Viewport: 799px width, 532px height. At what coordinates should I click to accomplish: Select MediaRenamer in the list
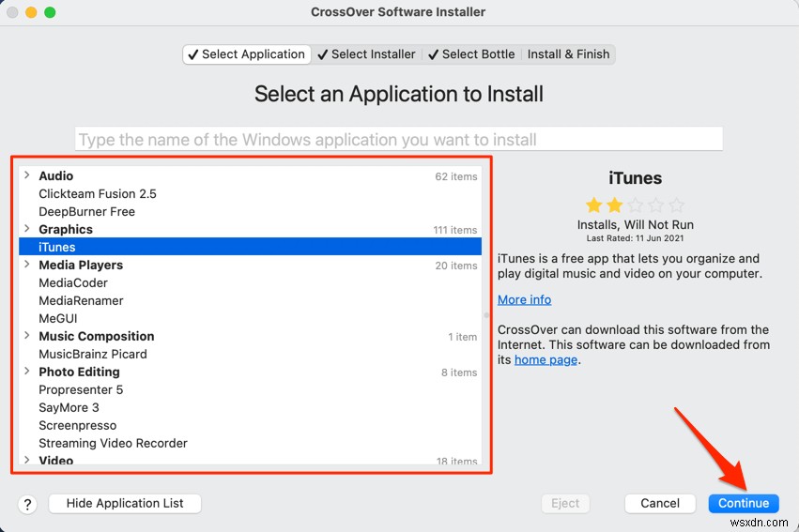(250, 300)
